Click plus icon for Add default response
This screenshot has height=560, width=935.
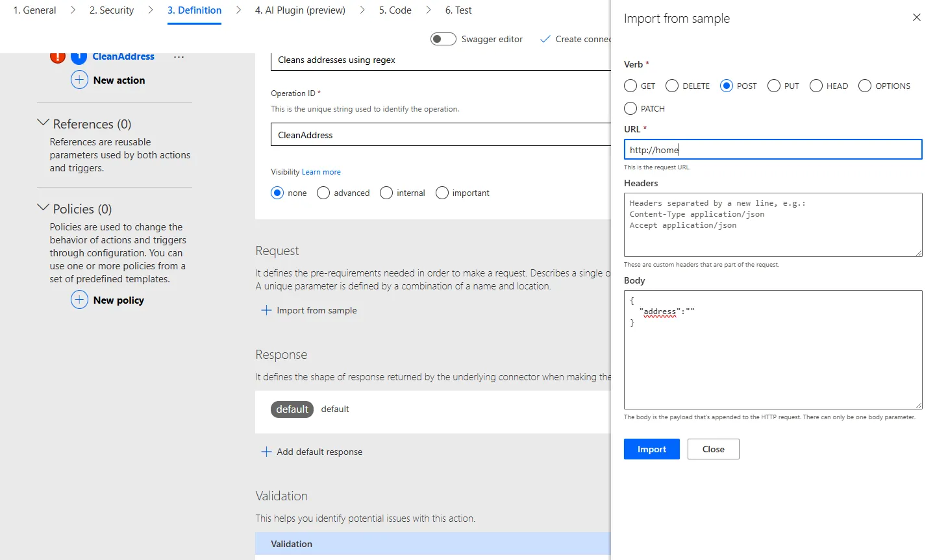pyautogui.click(x=266, y=452)
